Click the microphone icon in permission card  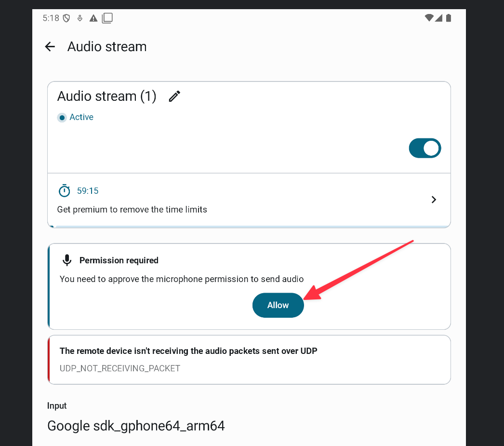click(x=67, y=260)
